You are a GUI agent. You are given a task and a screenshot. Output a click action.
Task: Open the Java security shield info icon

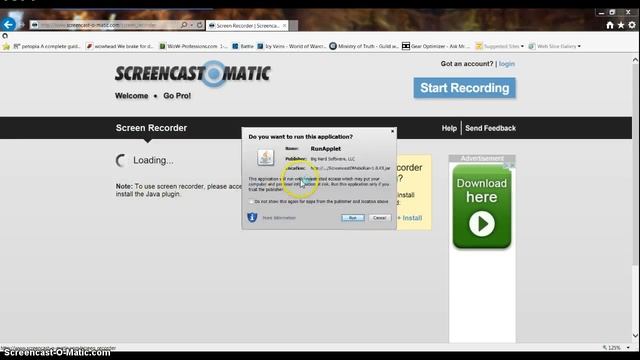(x=252, y=217)
